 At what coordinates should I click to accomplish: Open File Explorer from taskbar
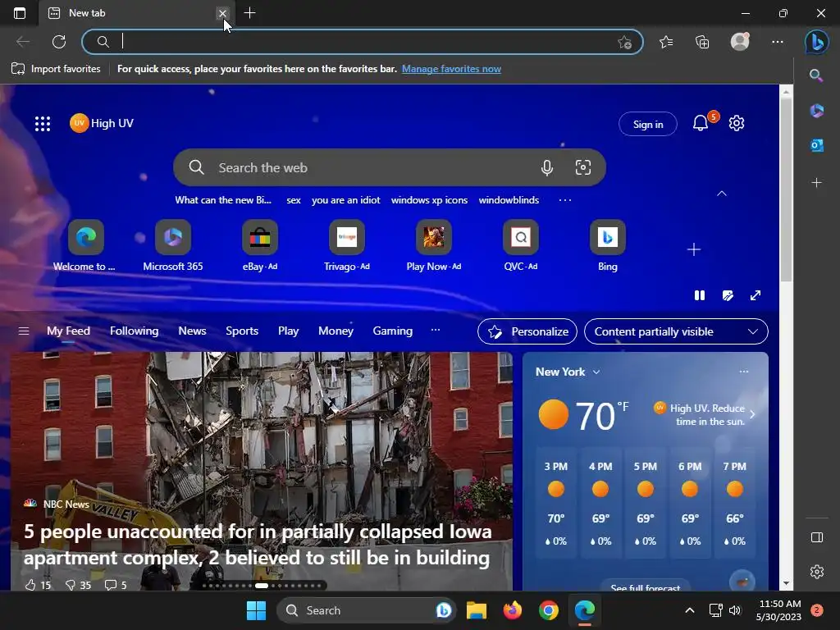[477, 610]
